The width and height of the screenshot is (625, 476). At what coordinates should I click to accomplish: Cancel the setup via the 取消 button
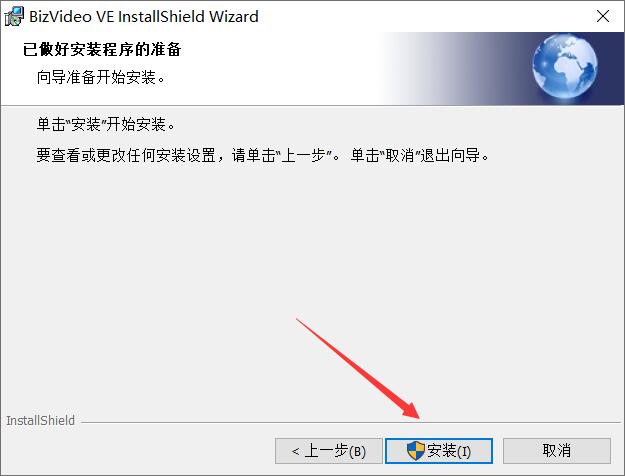click(x=556, y=451)
